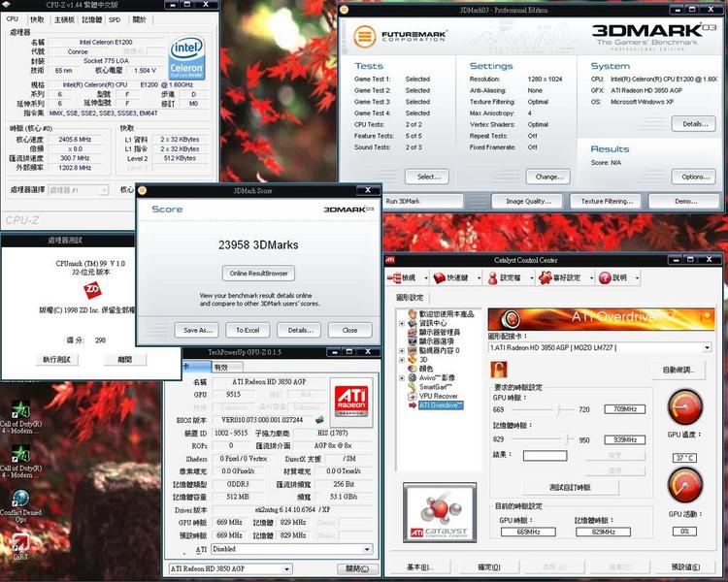Click the empty 結果 result field
This screenshot has width=728, height=582.
click(546, 456)
